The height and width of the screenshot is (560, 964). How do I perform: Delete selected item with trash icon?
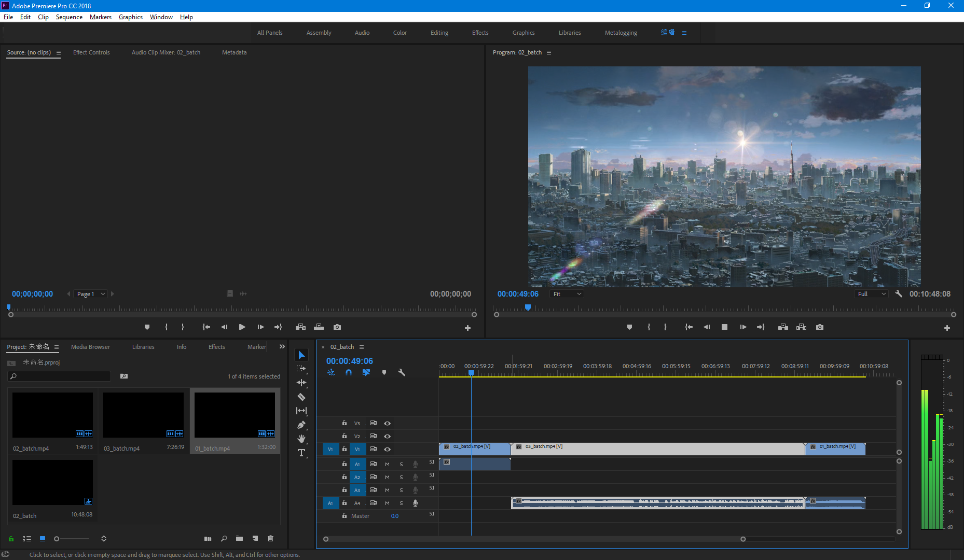pyautogui.click(x=270, y=539)
